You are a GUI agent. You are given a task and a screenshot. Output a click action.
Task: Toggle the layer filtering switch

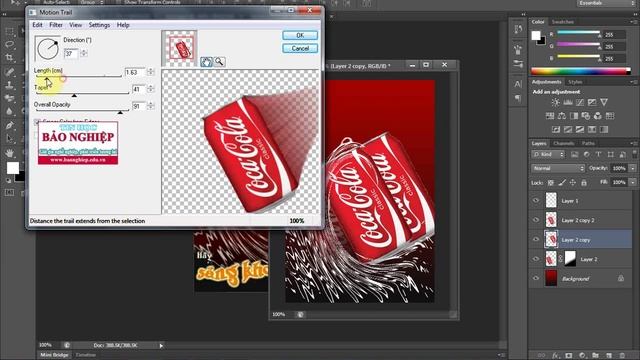(634, 154)
